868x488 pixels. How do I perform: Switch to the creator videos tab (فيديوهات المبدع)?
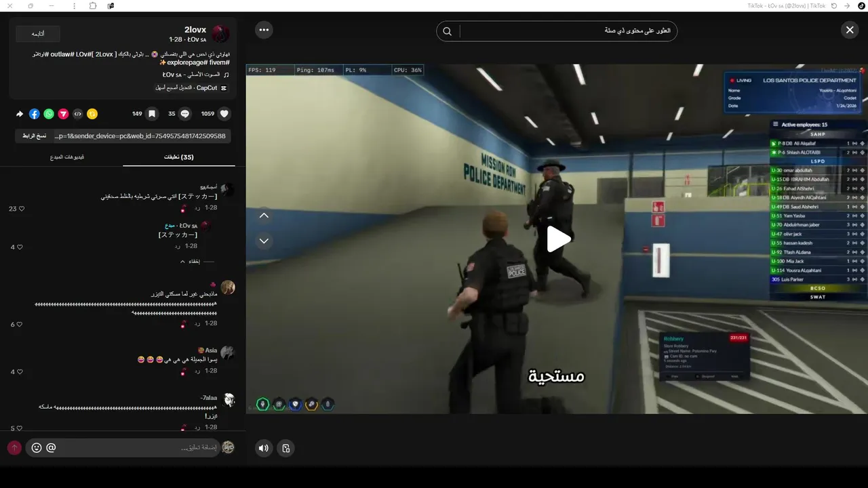tap(67, 157)
